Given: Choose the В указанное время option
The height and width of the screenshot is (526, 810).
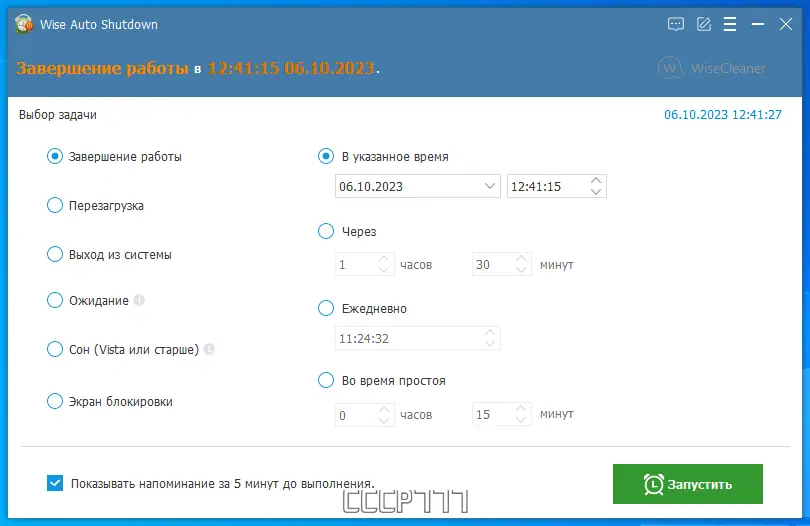Looking at the screenshot, I should [383, 157].
